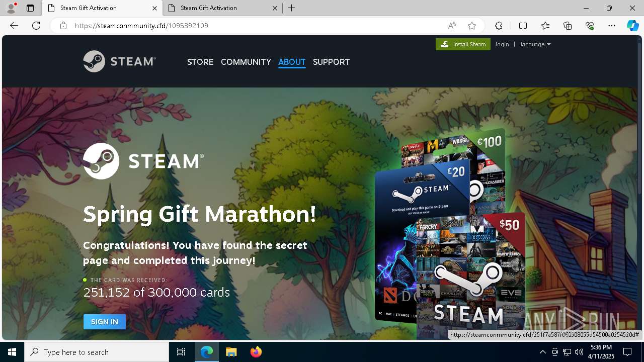Open the Browser essentials heart icon
This screenshot has height=362, width=644.
[x=590, y=26]
